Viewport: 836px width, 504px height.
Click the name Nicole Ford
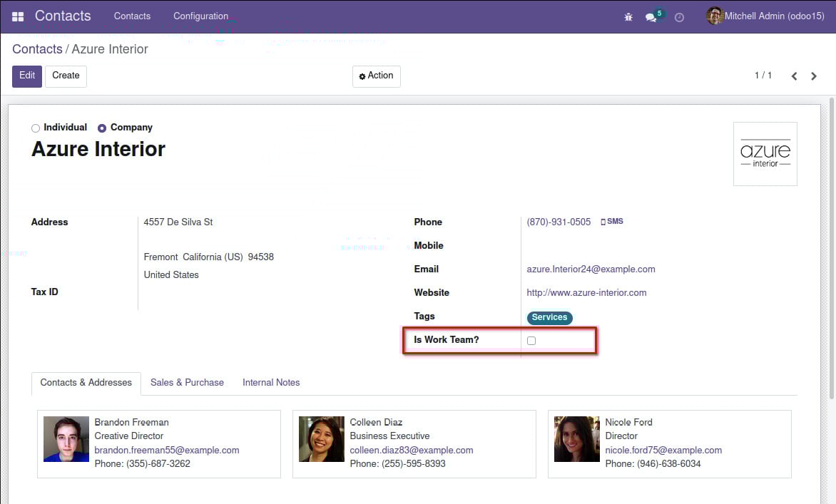click(628, 423)
